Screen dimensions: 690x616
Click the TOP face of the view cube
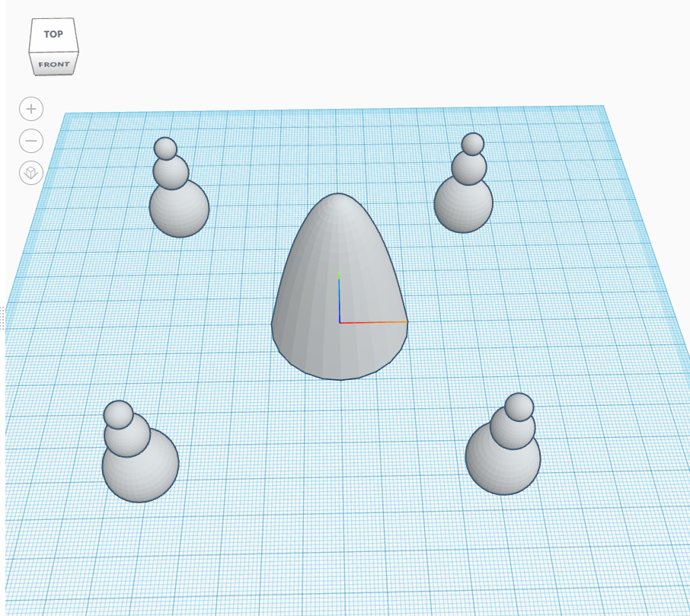[53, 35]
